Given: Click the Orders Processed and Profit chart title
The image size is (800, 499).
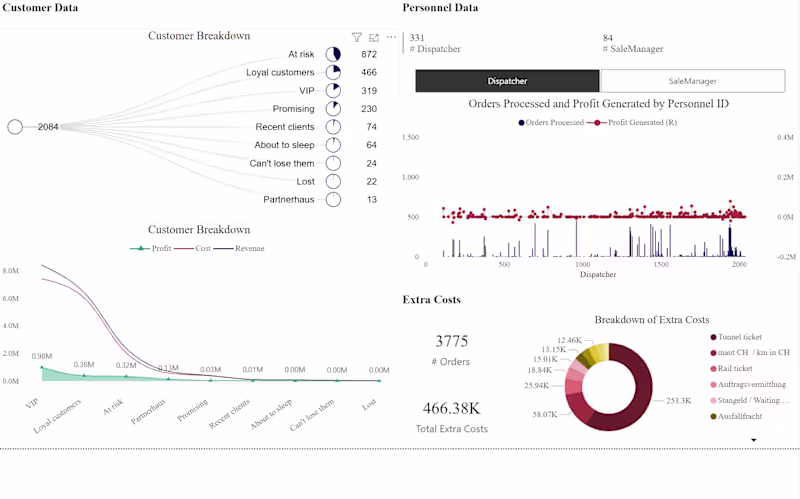Looking at the screenshot, I should pos(598,104).
